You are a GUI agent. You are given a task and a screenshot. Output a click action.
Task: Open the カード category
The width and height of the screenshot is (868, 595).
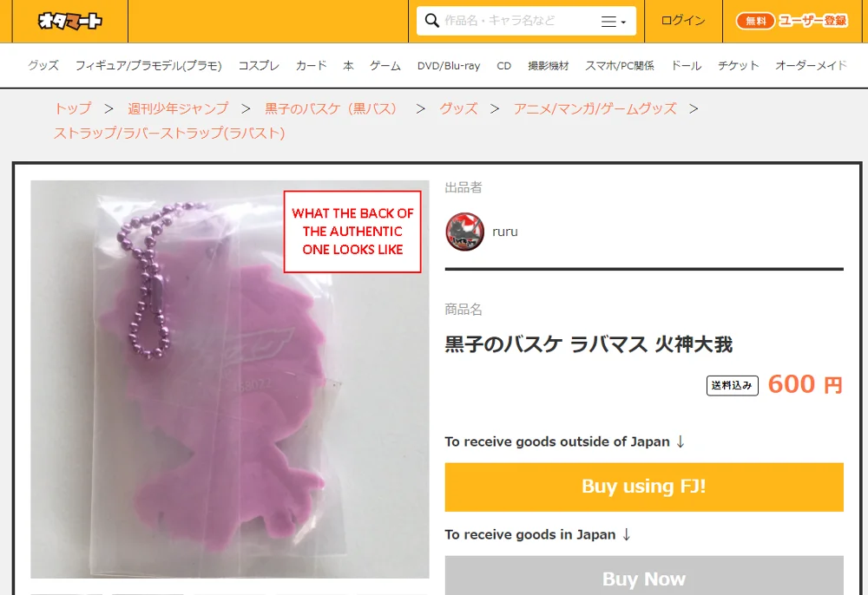click(311, 65)
